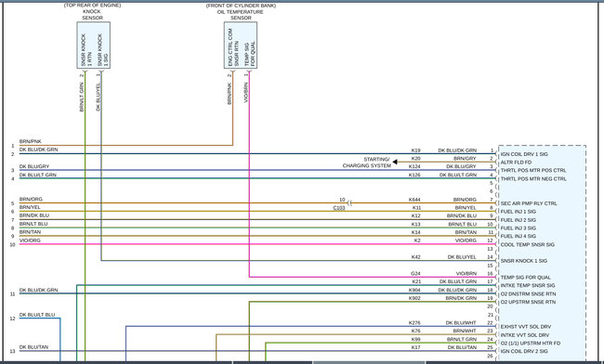Click circuit code G24

point(415,274)
